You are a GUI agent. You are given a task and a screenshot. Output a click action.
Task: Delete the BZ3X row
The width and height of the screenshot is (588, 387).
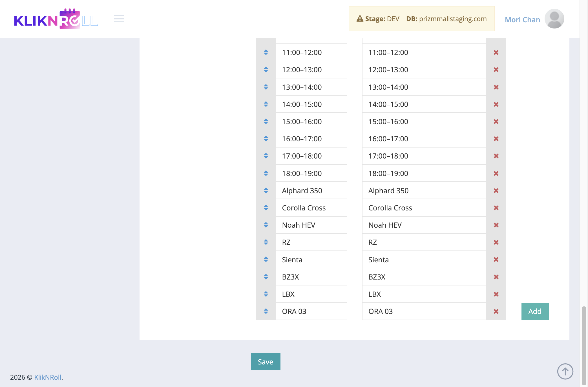(496, 277)
